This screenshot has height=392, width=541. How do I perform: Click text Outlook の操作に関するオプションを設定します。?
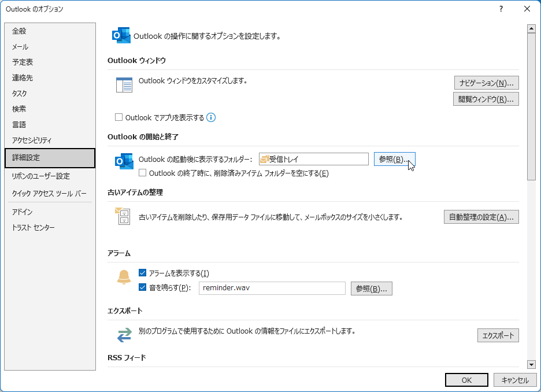tap(207, 36)
